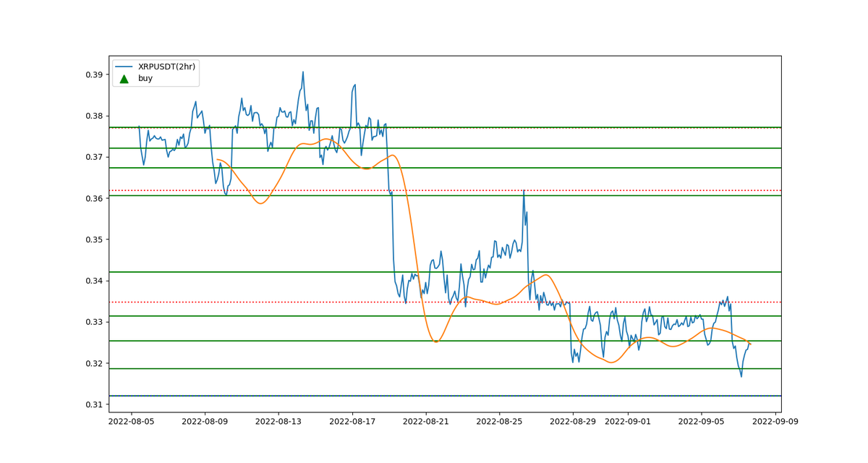The width and height of the screenshot is (868, 463).
Task: Click the price spike at 0.362 on 08-26
Action: 524,190
